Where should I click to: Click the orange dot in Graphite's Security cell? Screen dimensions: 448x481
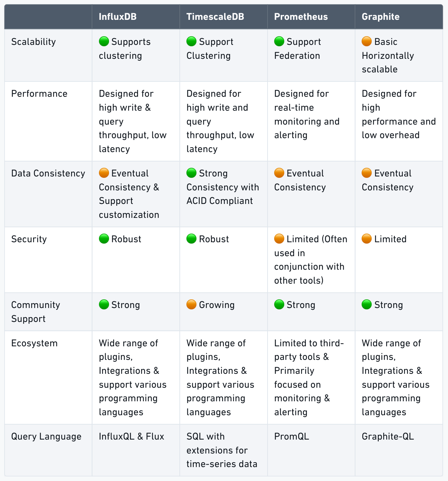click(367, 239)
